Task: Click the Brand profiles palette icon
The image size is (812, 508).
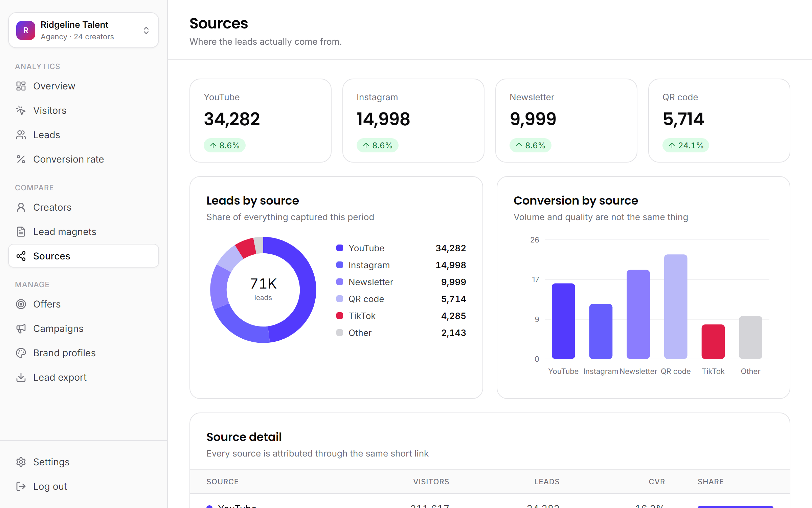Action: [x=21, y=353]
